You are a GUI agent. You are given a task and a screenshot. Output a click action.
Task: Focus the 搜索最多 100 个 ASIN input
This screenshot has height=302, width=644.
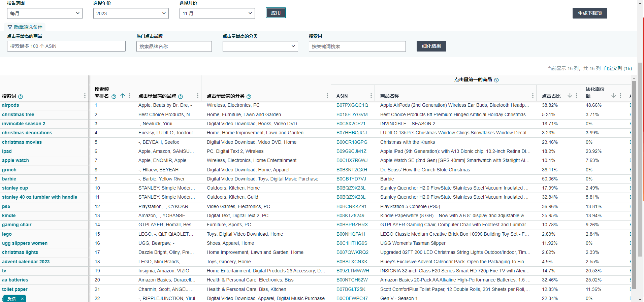pos(66,46)
